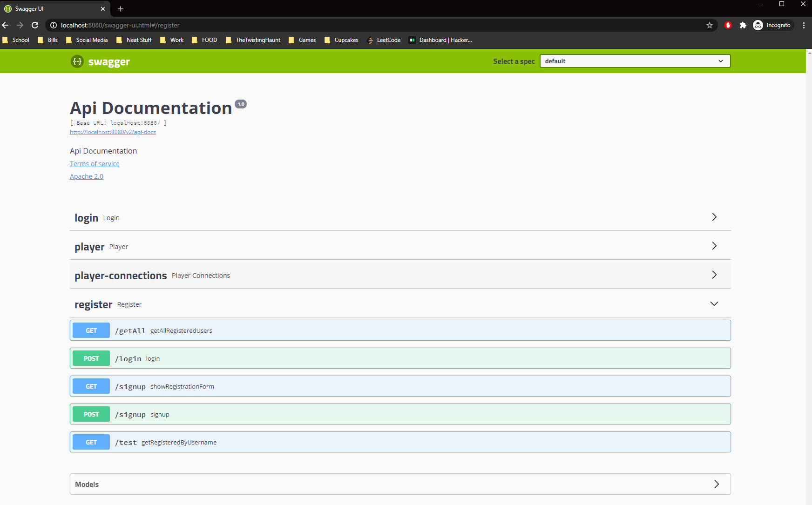Select the Swagger UI browser tab
Screen dimensions: 812x505
tap(55, 9)
